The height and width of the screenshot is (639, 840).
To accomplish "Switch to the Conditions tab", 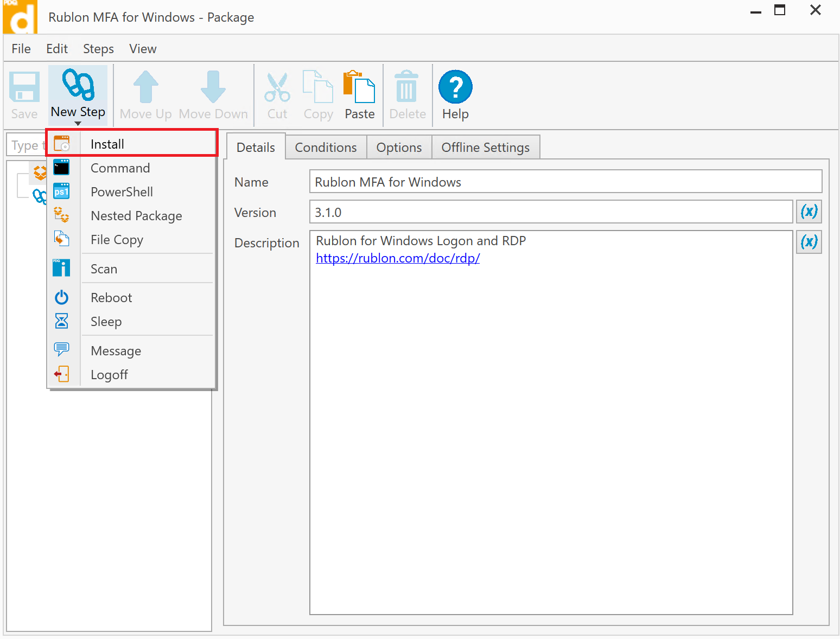I will [326, 148].
